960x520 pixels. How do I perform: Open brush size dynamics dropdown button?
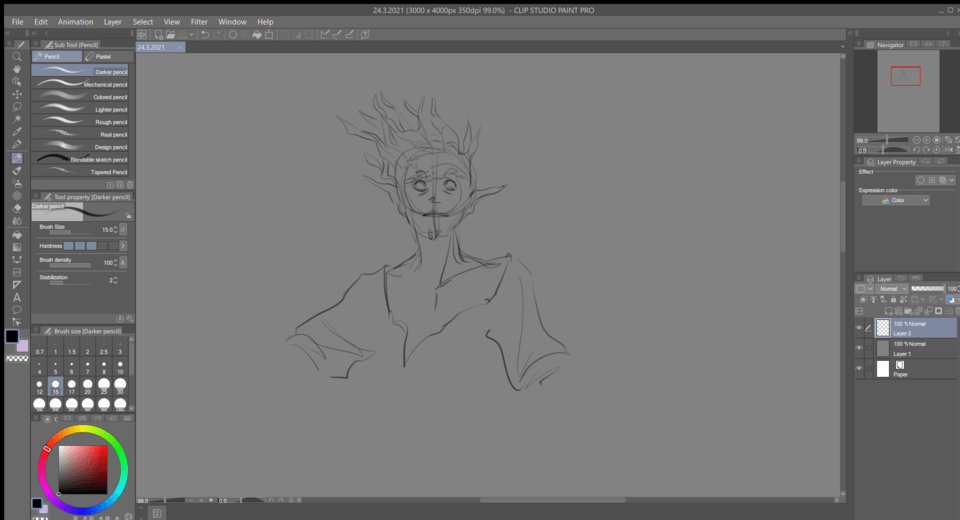tap(123, 229)
